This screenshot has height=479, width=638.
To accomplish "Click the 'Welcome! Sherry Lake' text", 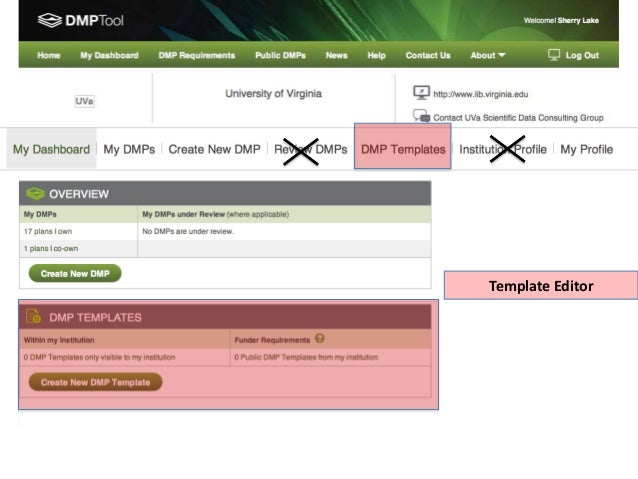I will [x=561, y=20].
